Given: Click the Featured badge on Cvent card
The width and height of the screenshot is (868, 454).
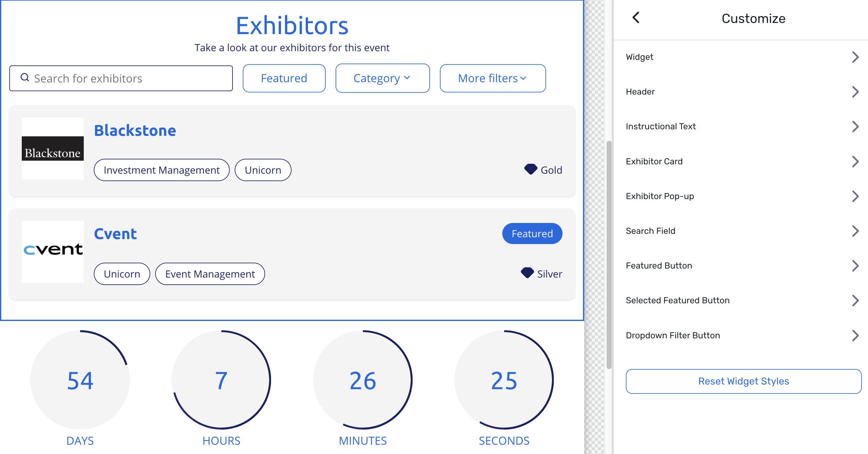Looking at the screenshot, I should (x=532, y=234).
